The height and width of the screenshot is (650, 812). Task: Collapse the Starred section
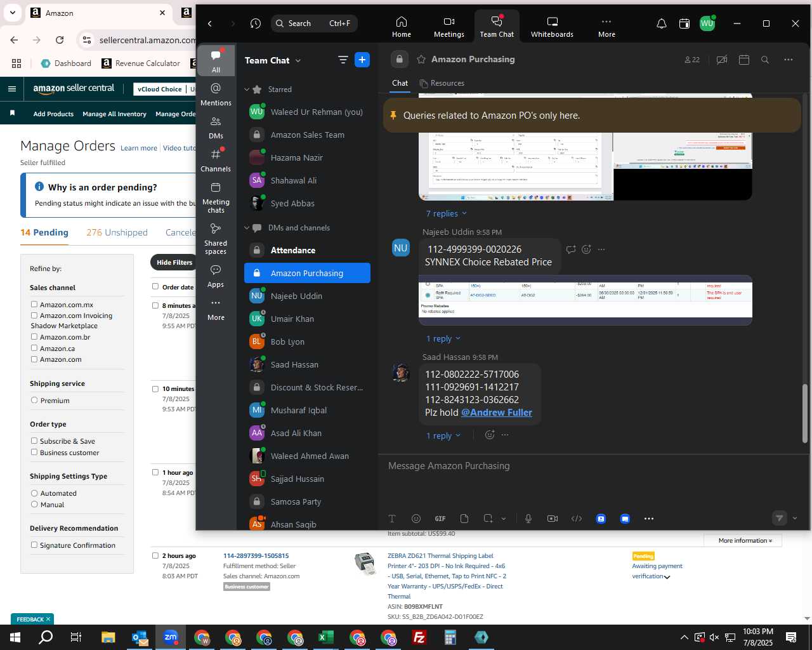pos(247,90)
